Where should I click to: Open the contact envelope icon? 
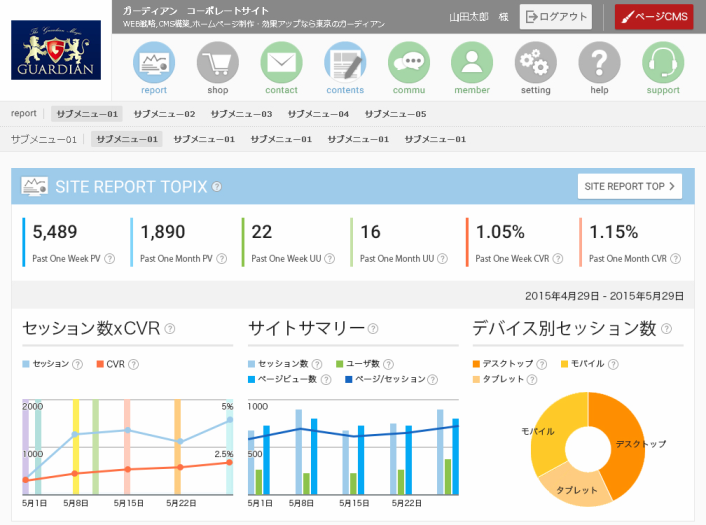tap(281, 63)
